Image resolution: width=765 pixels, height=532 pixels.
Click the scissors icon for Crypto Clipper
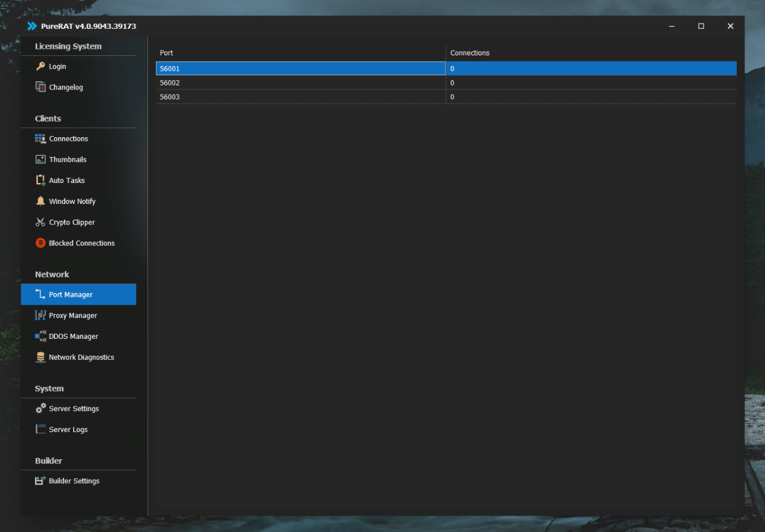tap(40, 222)
